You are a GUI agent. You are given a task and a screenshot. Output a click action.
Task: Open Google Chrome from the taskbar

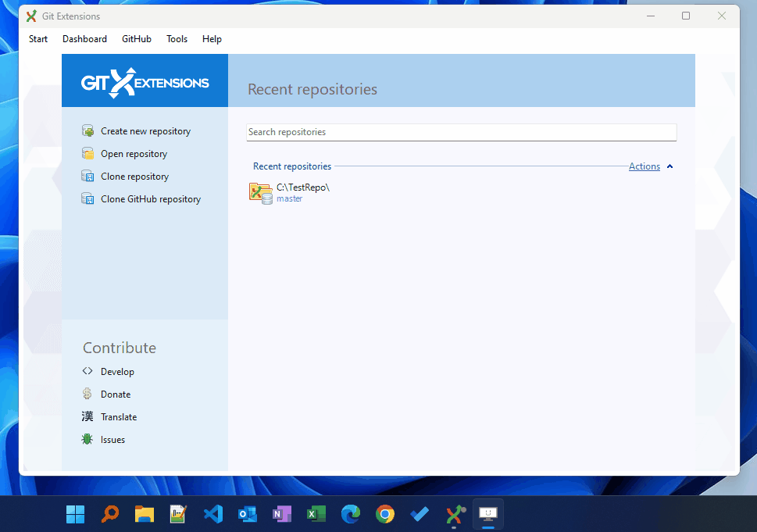(x=385, y=515)
